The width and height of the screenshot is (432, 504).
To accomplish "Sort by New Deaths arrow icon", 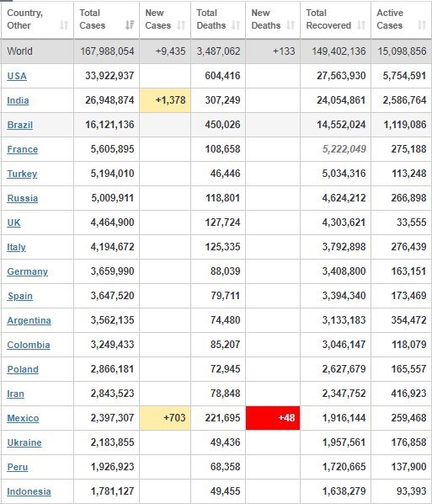I will point(291,25).
